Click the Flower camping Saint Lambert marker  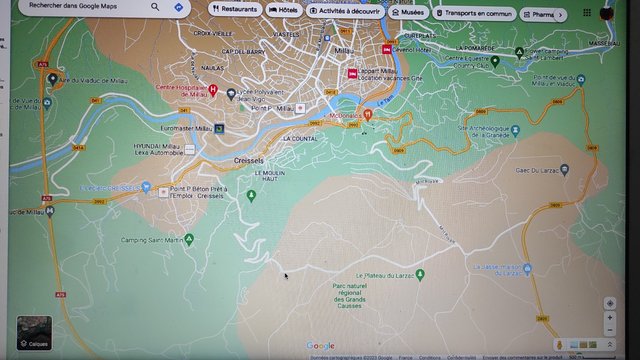click(x=519, y=53)
